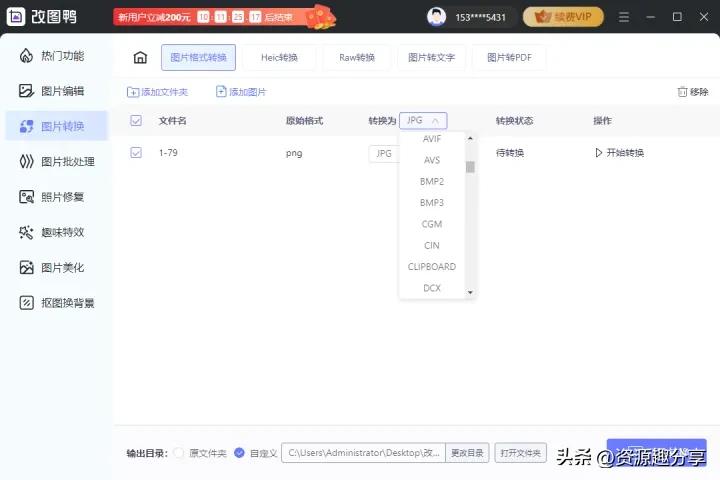Click the output directory path field

tap(363, 453)
